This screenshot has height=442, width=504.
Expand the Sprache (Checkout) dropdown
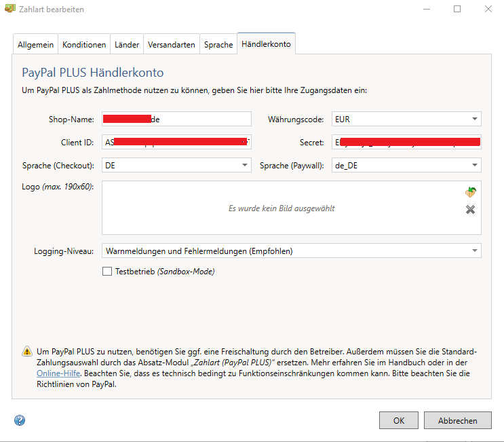pos(176,166)
